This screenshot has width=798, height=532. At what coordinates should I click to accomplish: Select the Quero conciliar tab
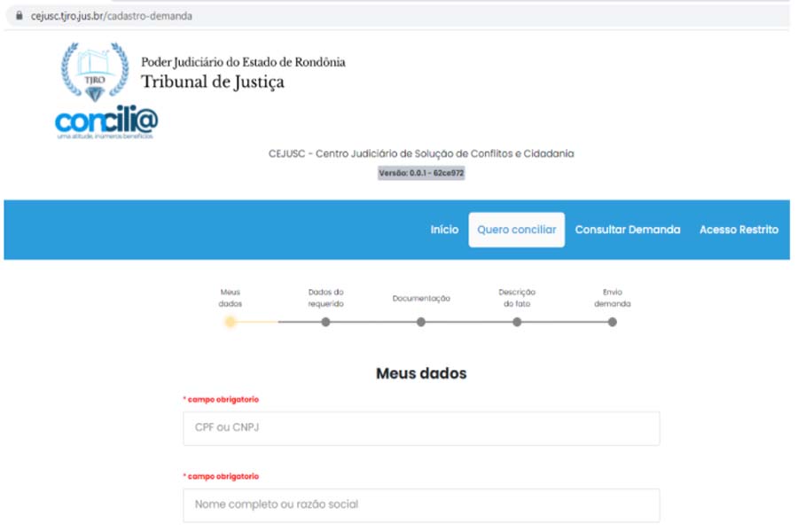(516, 230)
